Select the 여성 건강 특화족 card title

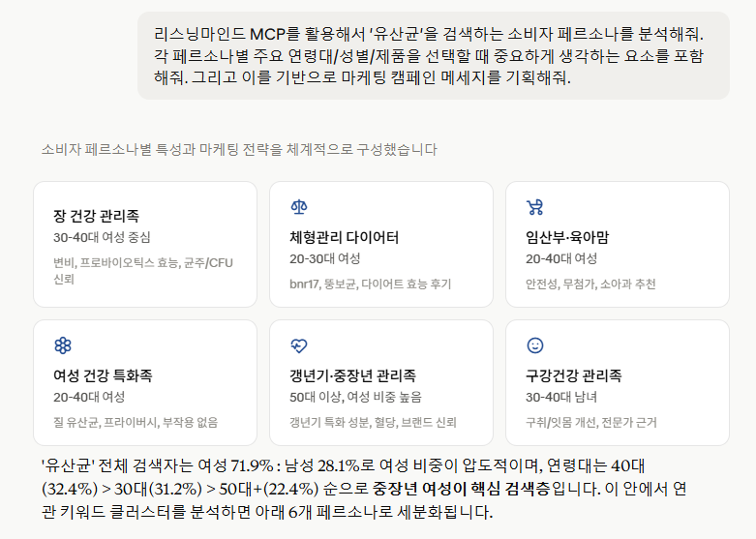pos(103,375)
